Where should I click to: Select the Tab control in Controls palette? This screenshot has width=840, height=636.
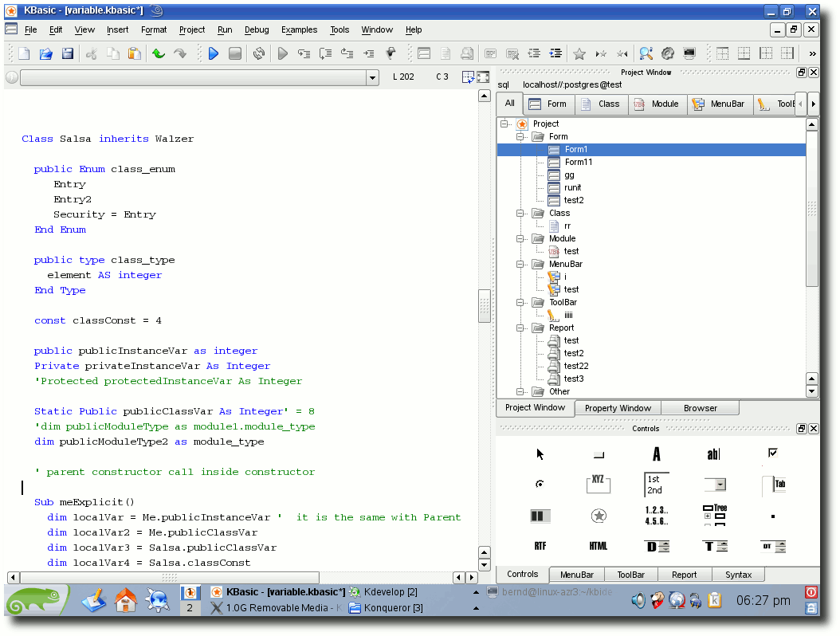tap(774, 485)
